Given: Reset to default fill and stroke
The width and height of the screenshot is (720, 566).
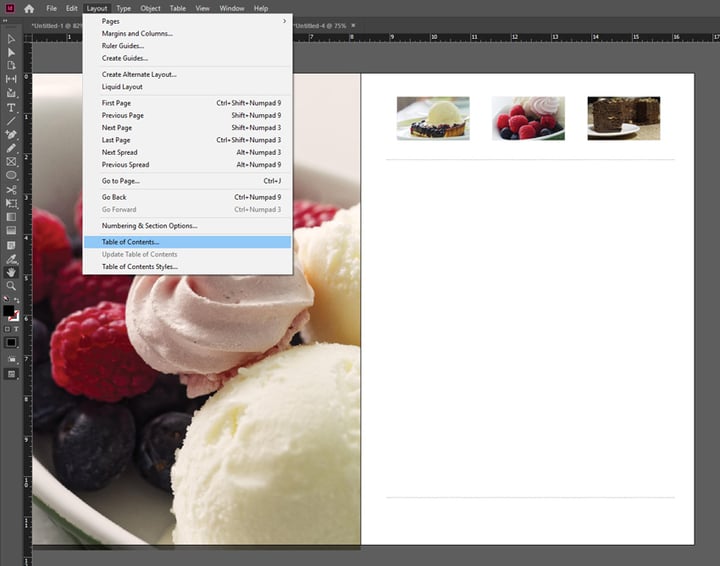Looking at the screenshot, I should coord(6,299).
